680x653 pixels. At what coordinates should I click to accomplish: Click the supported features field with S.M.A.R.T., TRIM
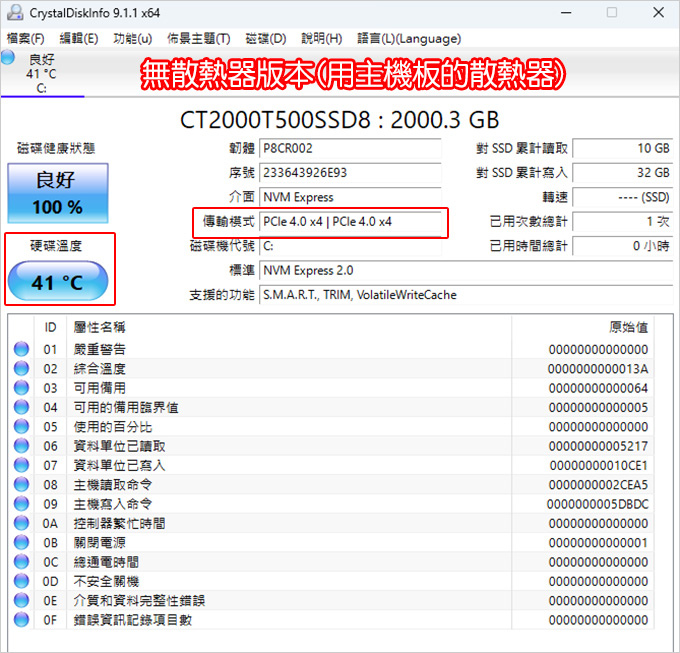[x=466, y=295]
